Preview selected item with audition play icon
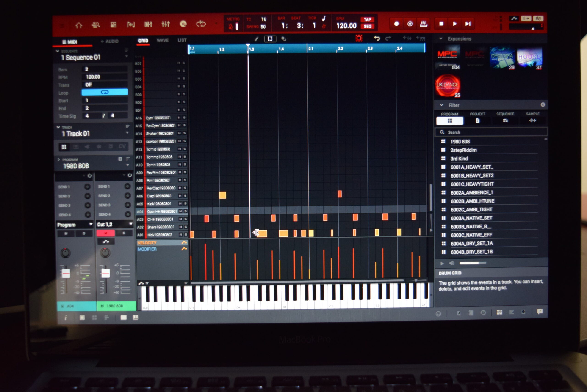The image size is (587, 392). [442, 263]
